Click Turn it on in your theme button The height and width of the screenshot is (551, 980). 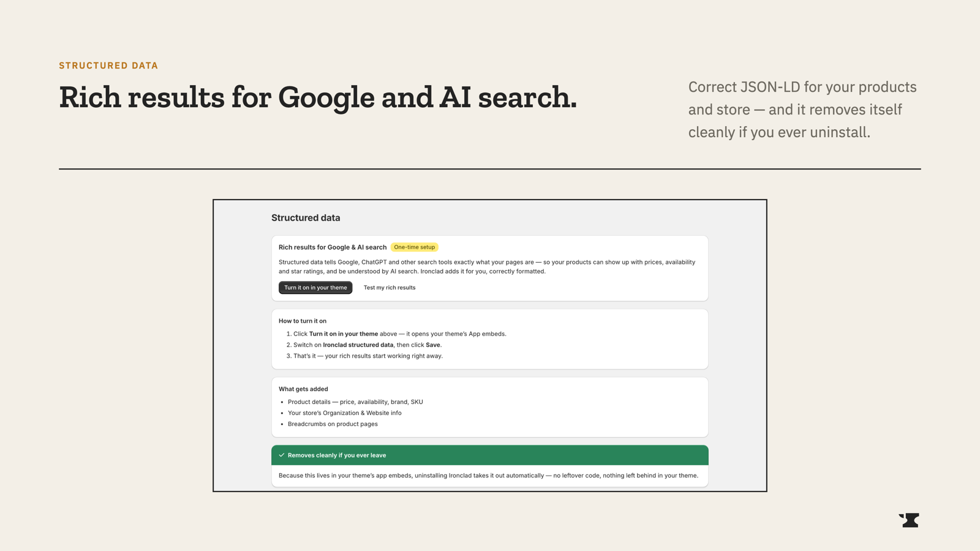pos(315,287)
